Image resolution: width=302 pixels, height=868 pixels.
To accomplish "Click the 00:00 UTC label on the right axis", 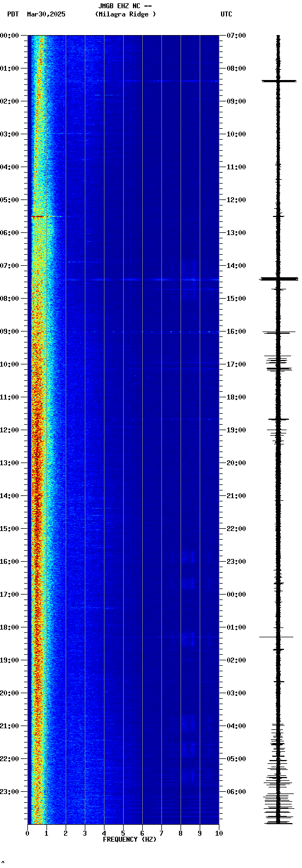I will click(236, 595).
